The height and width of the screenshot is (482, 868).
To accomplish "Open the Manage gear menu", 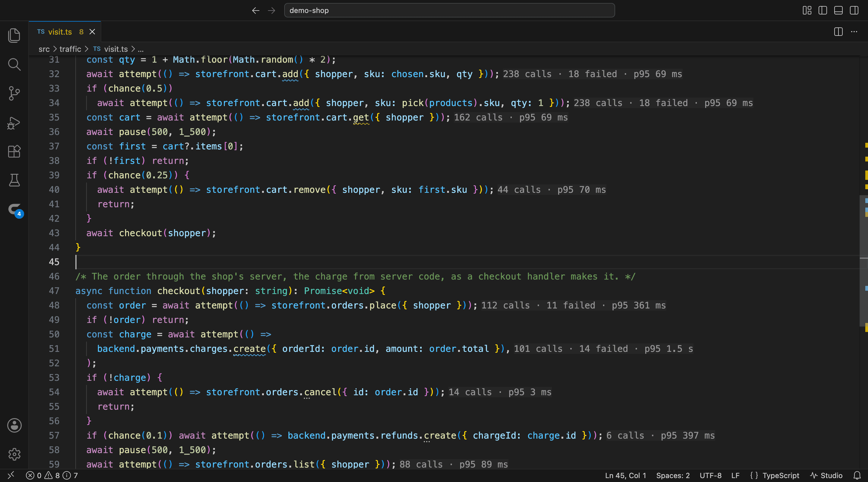I will pyautogui.click(x=14, y=454).
